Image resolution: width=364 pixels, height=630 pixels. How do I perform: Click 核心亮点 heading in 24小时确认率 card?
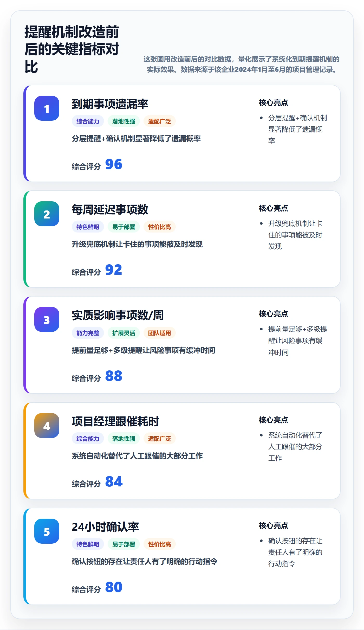(x=274, y=526)
